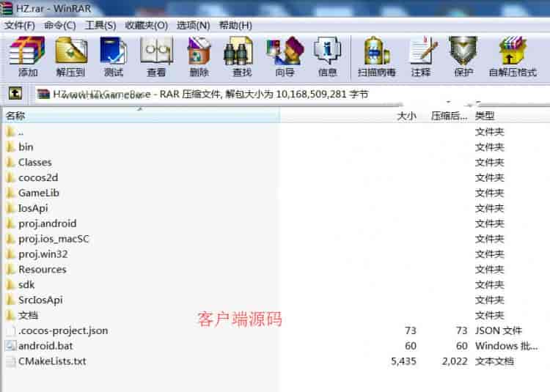This screenshot has height=392, width=550.
Task: Open the Help (帮助) menu
Action: pos(235,26)
